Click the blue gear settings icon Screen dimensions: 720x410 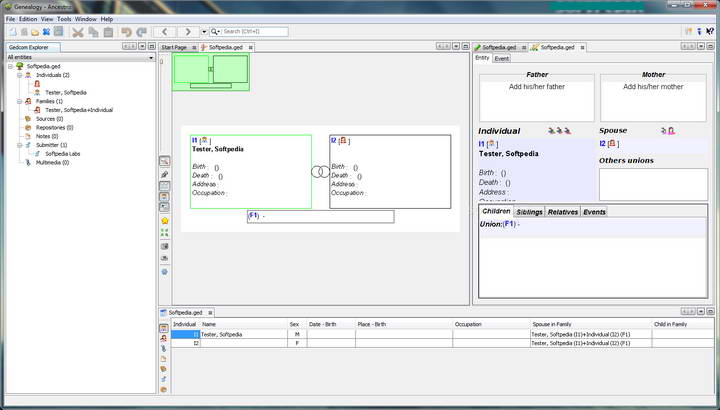point(164,271)
